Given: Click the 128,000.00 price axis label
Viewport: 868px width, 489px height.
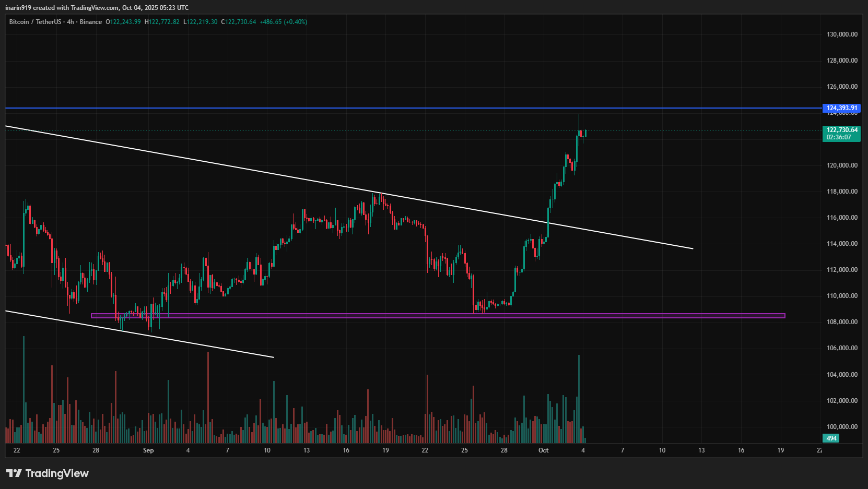Looking at the screenshot, I should pyautogui.click(x=842, y=61).
